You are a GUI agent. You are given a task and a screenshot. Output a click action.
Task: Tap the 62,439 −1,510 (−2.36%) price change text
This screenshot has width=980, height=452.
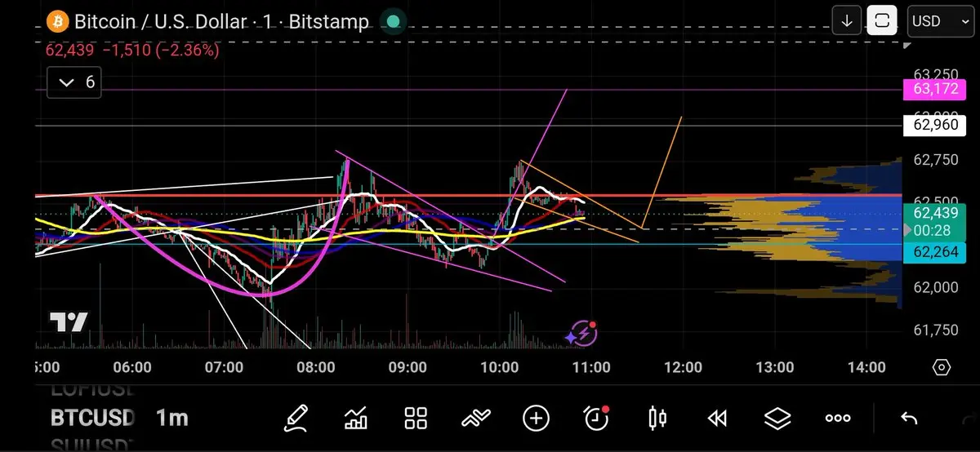(x=132, y=51)
